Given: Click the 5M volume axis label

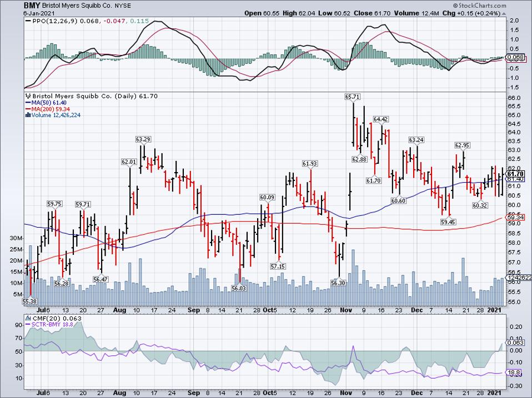Looking at the screenshot, I should pos(17,294).
